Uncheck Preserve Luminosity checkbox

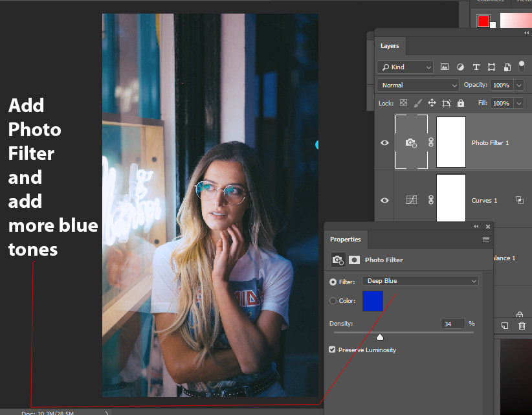pyautogui.click(x=332, y=350)
